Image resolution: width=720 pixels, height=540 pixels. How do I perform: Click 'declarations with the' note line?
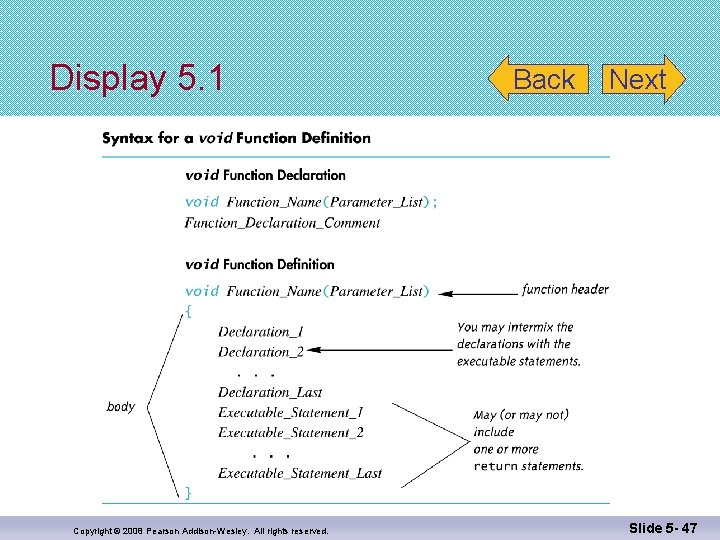click(513, 344)
